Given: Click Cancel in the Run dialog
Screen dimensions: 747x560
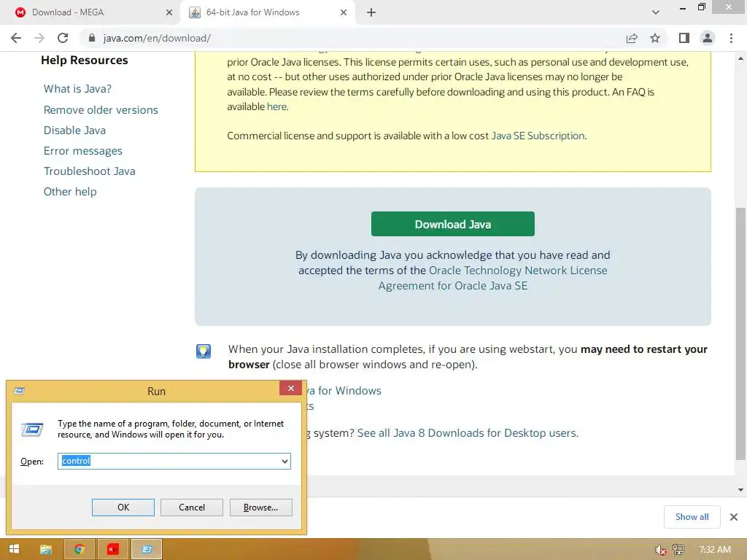Looking at the screenshot, I should 192,507.
